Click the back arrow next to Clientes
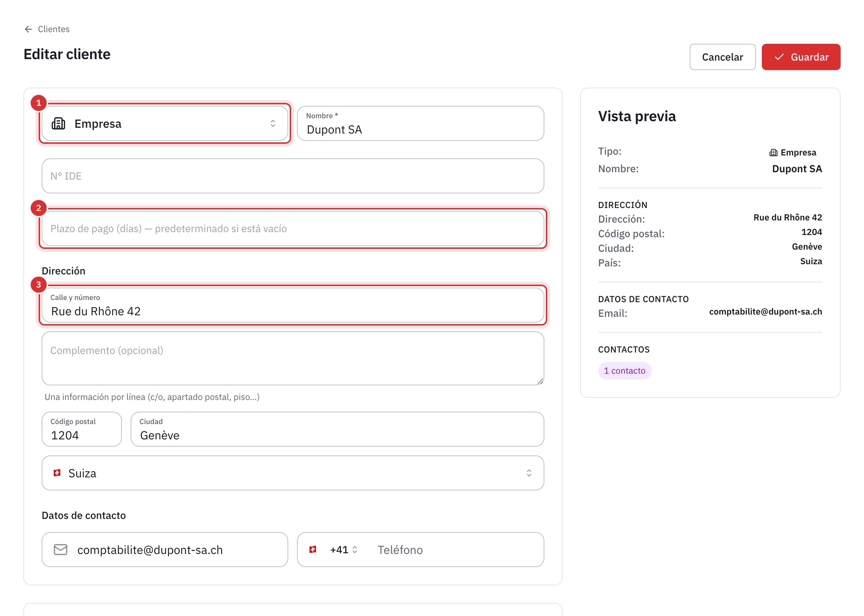The height and width of the screenshot is (616, 864). click(28, 29)
